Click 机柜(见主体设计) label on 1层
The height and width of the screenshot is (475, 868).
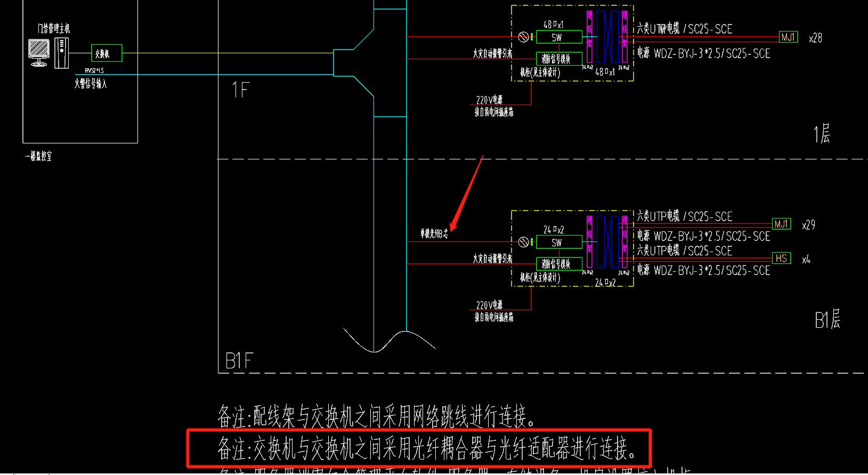coord(540,73)
